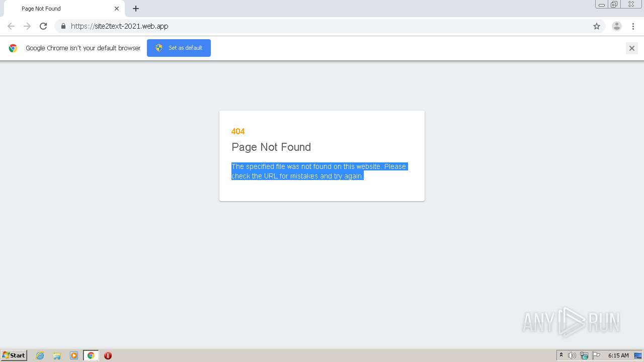Click the show desktop tray icon
This screenshot has width=644, height=362.
[x=638, y=355]
